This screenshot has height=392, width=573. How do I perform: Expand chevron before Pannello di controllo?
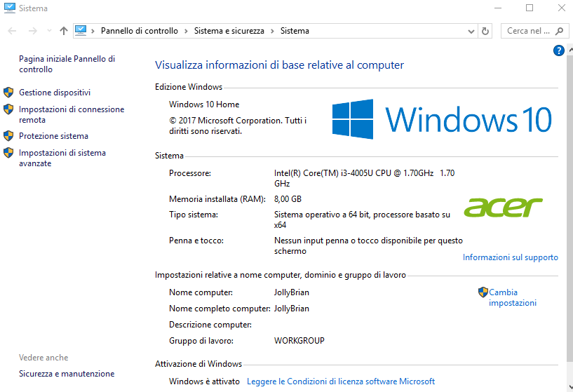pyautogui.click(x=93, y=31)
